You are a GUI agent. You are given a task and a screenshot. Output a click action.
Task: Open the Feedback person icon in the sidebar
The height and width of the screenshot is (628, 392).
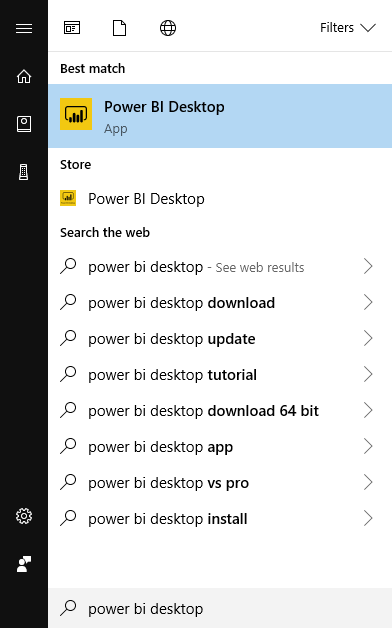(24, 564)
